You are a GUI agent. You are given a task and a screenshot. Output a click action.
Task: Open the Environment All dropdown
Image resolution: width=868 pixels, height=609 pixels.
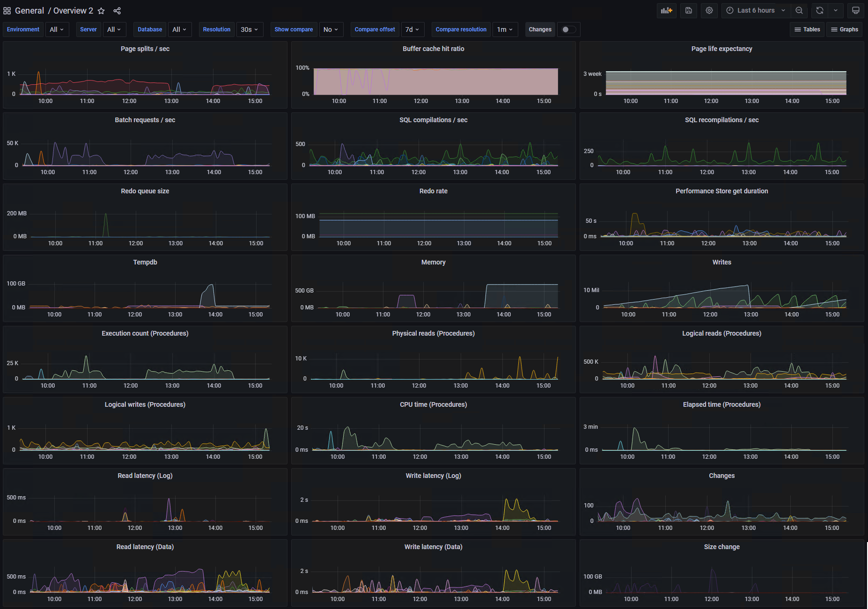(x=57, y=29)
